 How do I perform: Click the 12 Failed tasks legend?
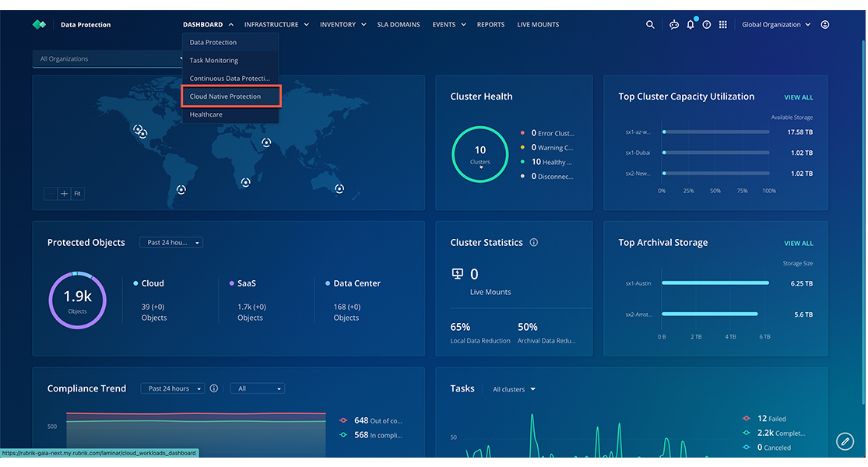764,418
